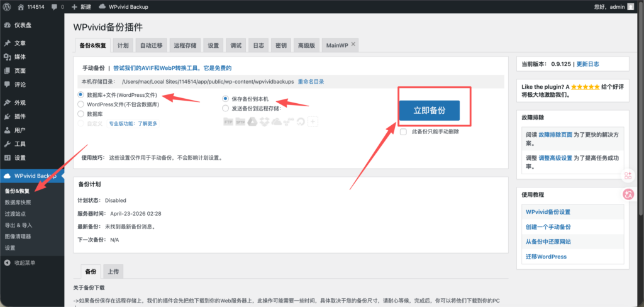The width and height of the screenshot is (644, 307).
Task: Click the Google Drive storage icon
Action: tap(253, 121)
